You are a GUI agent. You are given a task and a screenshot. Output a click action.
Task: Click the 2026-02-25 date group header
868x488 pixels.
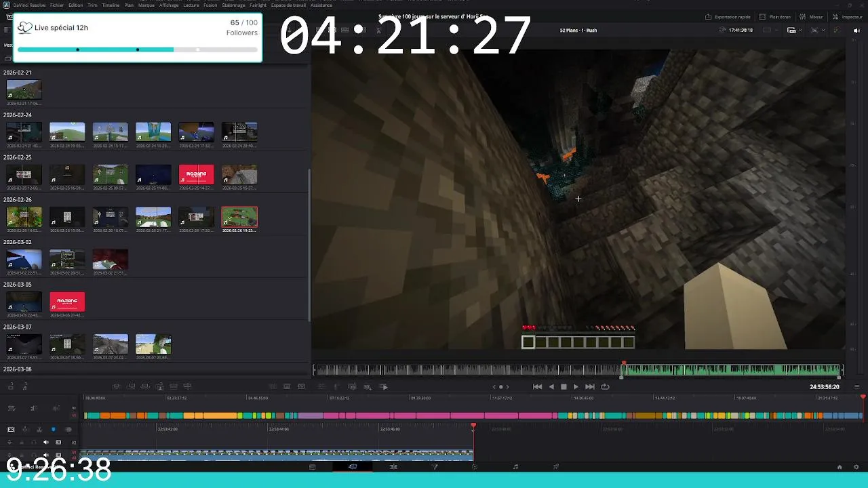point(18,157)
